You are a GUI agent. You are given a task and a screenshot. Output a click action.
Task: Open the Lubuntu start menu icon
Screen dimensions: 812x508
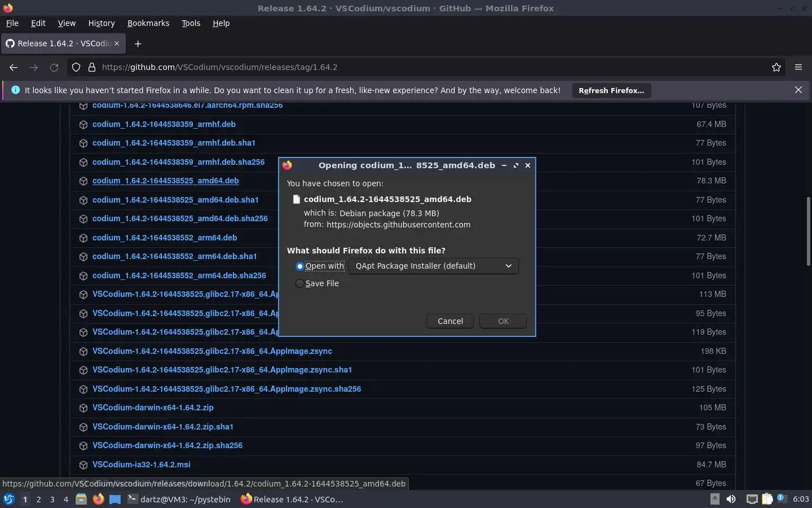point(8,499)
